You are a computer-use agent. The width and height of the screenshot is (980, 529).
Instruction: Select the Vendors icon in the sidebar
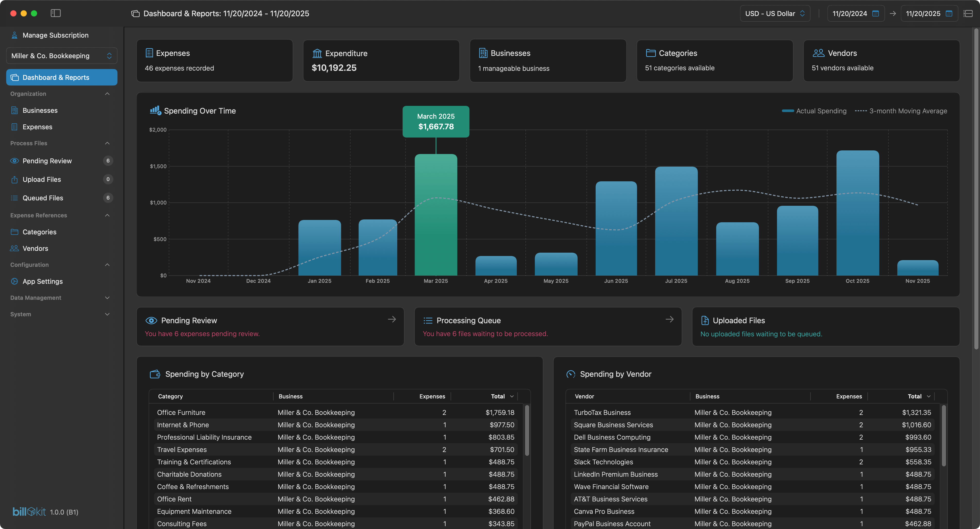click(14, 248)
